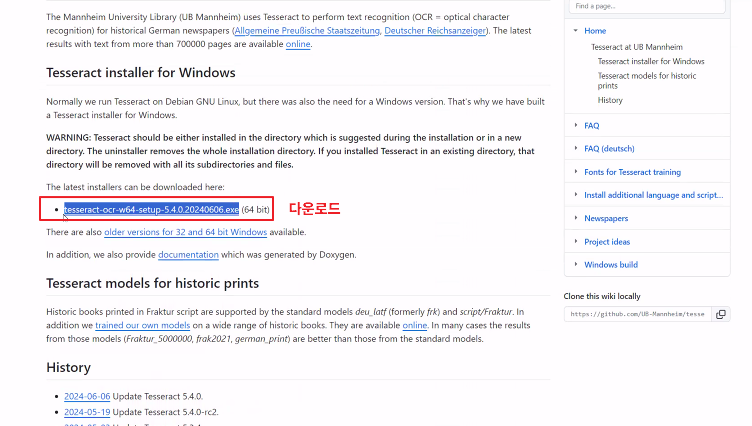Open the Newspapers wiki page

tap(606, 218)
